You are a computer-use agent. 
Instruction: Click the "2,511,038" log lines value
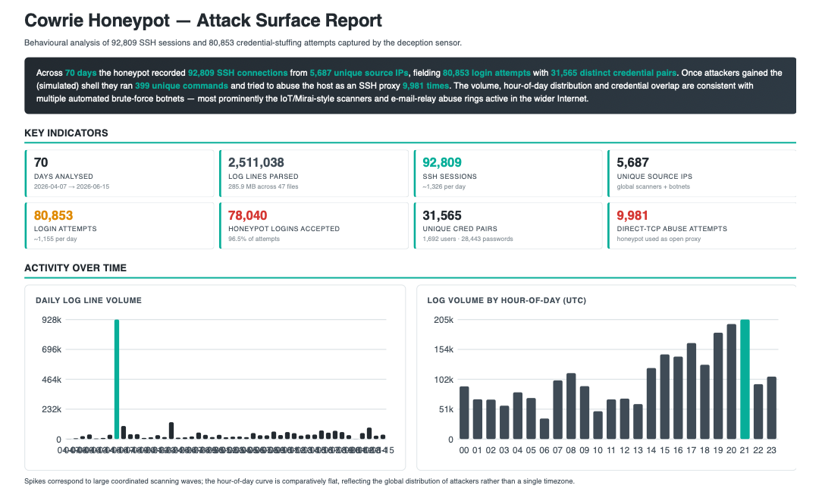click(x=256, y=162)
